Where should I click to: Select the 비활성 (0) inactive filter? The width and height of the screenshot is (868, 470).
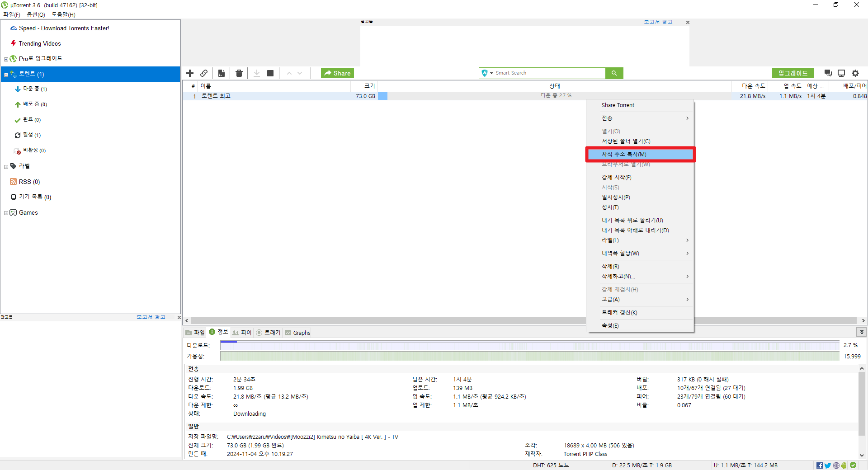[x=30, y=150]
